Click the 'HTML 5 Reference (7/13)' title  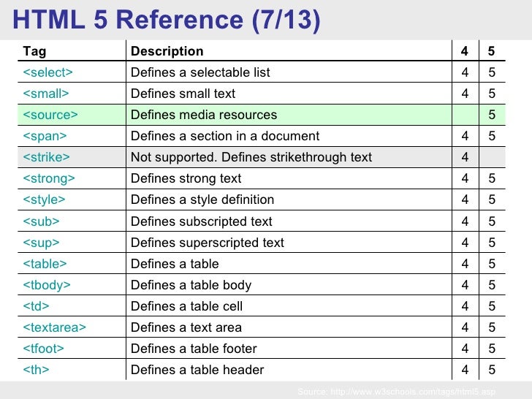(167, 20)
